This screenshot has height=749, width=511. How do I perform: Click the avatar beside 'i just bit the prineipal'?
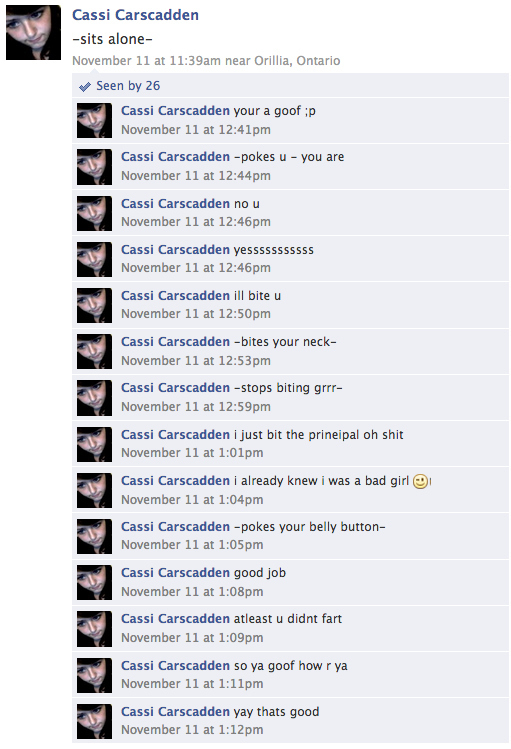(95, 445)
